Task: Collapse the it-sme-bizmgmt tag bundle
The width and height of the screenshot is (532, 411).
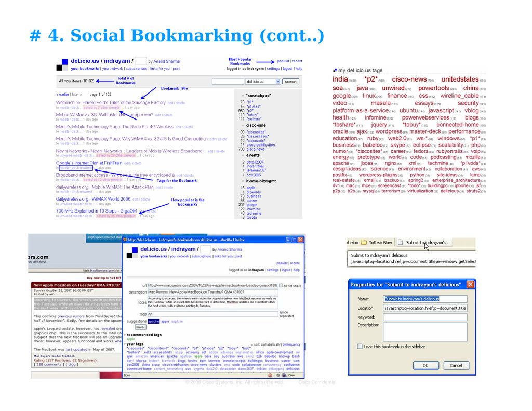Action: (x=243, y=181)
